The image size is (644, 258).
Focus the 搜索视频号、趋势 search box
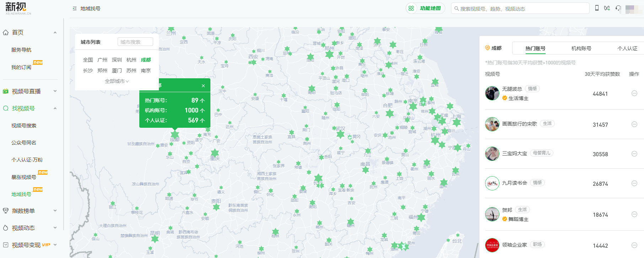pos(520,9)
